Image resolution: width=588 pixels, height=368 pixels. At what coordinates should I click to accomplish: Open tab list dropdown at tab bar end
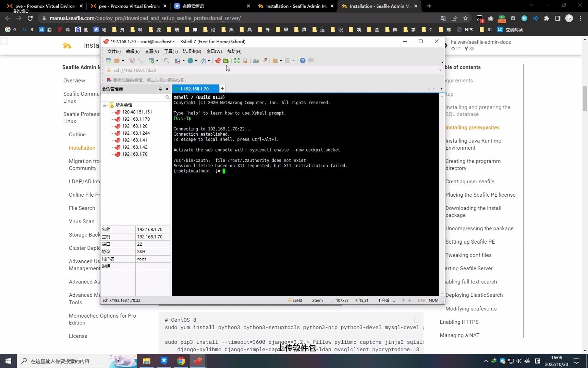coord(441,89)
